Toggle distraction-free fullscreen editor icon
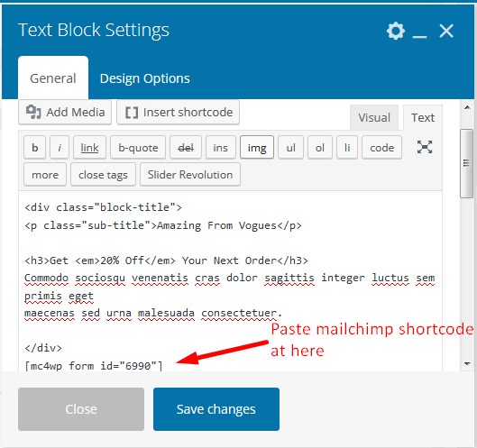 [425, 147]
